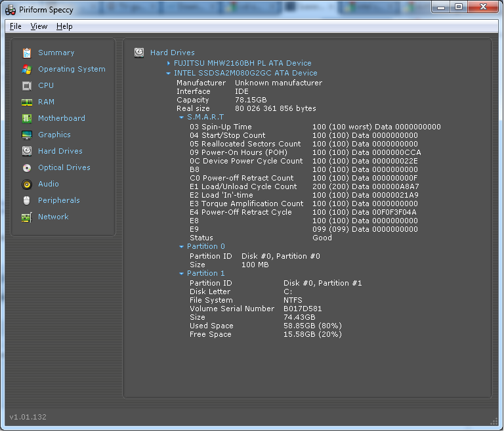Go to the CPU section
This screenshot has height=432, width=504.
(x=46, y=85)
